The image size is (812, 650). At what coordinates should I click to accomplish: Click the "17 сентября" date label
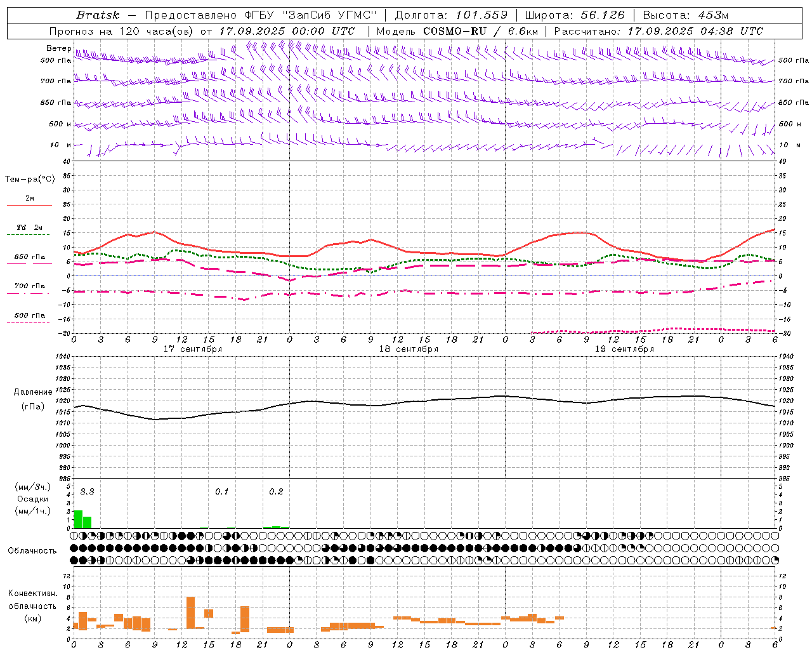pos(193,349)
